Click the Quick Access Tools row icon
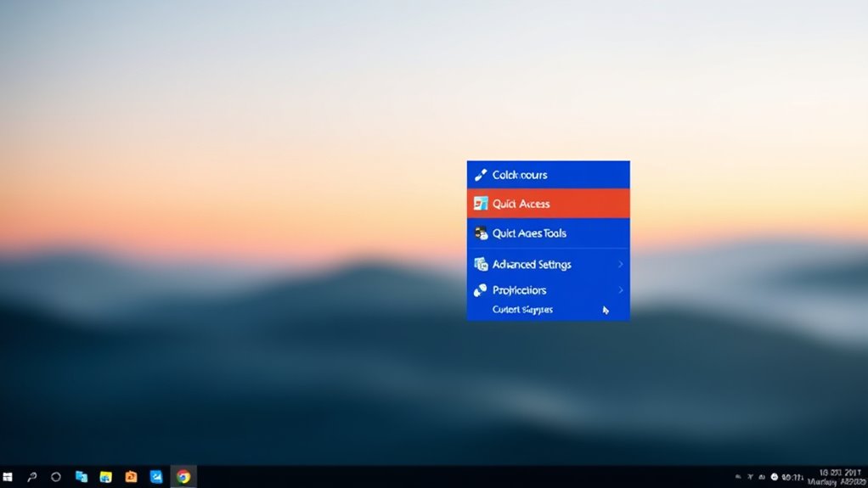The height and width of the screenshot is (488, 868). (481, 233)
